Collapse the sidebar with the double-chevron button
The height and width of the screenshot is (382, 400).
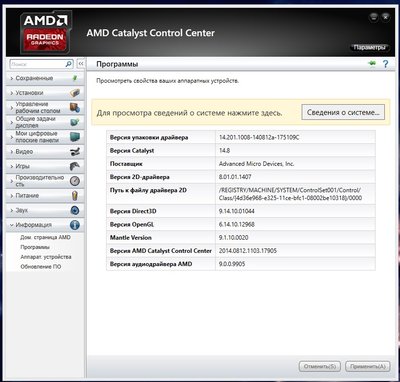tap(80, 64)
